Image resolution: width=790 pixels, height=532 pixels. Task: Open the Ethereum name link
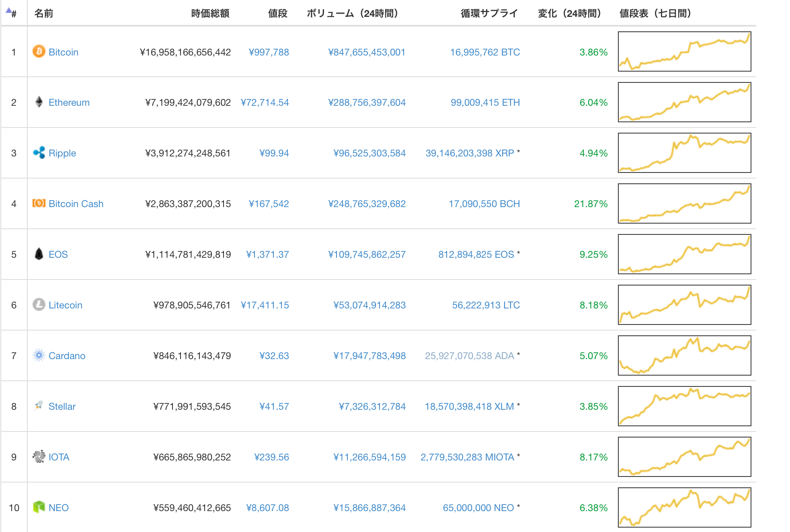pos(69,103)
